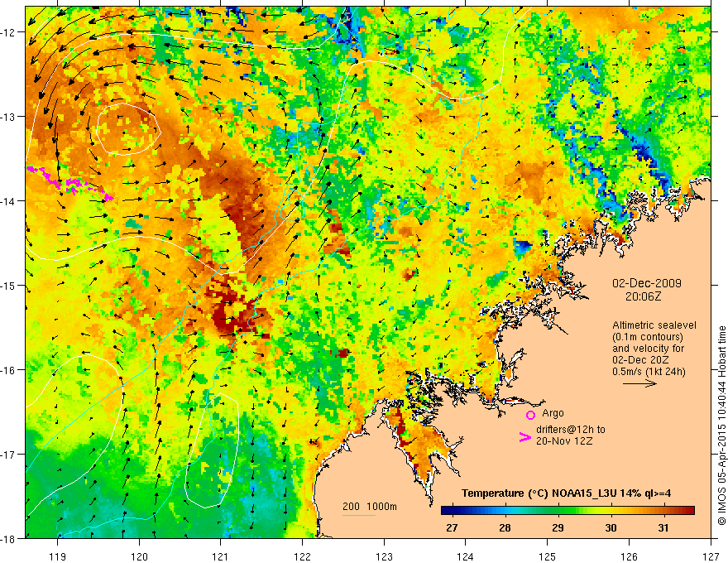
Task: Click the 'Argo' legend label
Action: coord(553,413)
